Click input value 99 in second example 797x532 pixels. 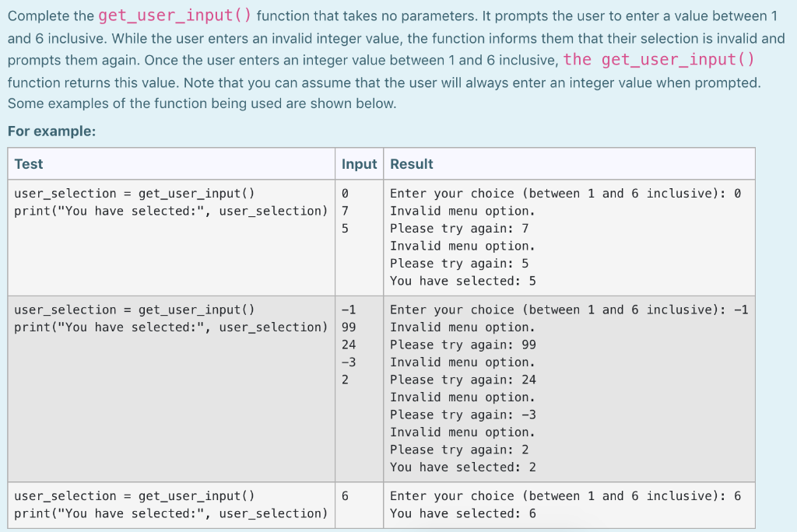point(346,327)
